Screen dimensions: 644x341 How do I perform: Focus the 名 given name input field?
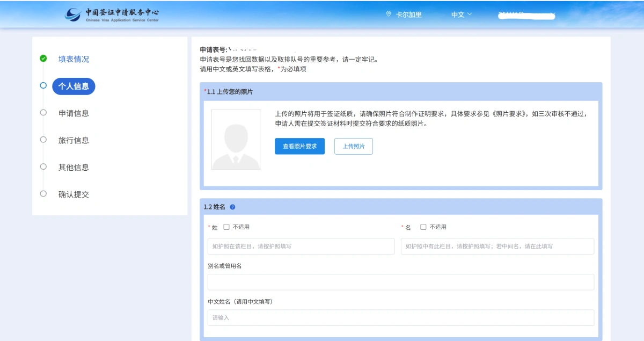pyautogui.click(x=497, y=246)
